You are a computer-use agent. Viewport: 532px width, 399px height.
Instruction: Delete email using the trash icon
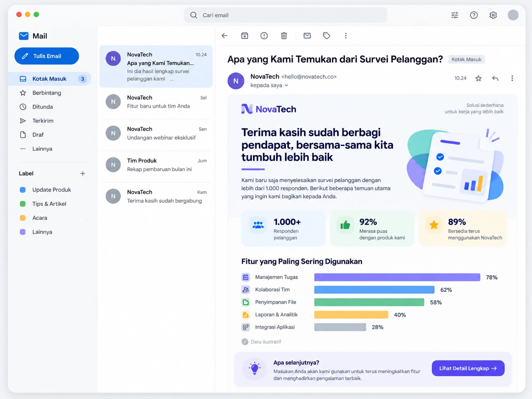pos(284,36)
